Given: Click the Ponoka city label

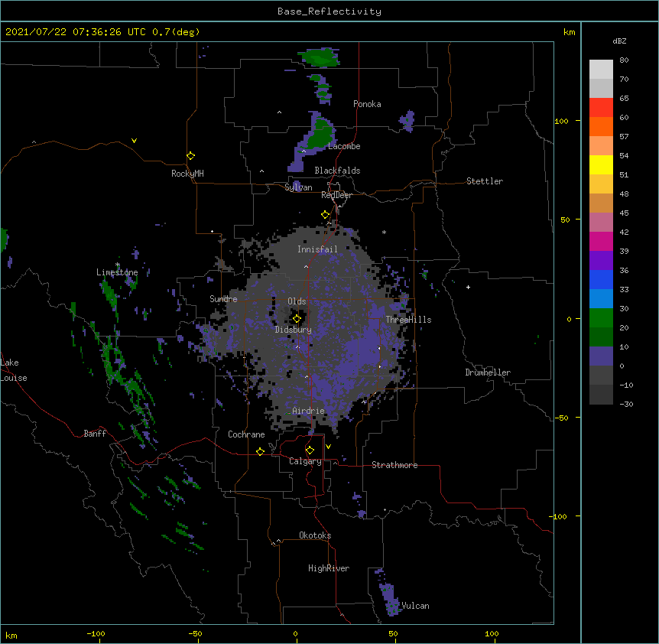Looking at the screenshot, I should pos(367,104).
